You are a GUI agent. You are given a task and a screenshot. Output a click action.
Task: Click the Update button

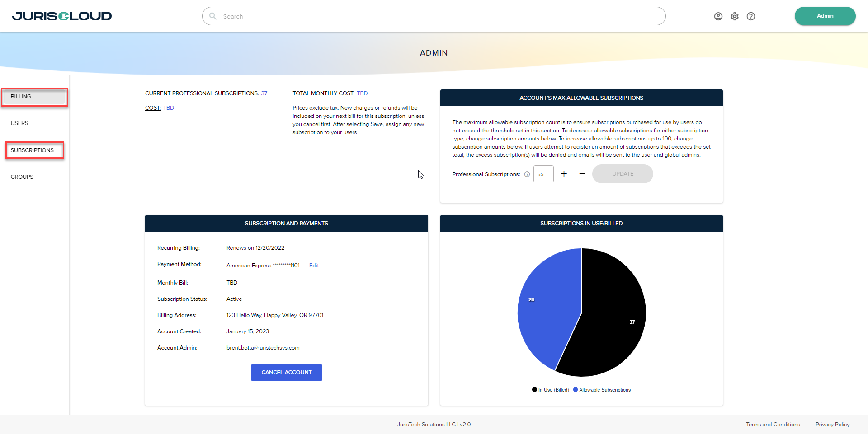coord(622,174)
